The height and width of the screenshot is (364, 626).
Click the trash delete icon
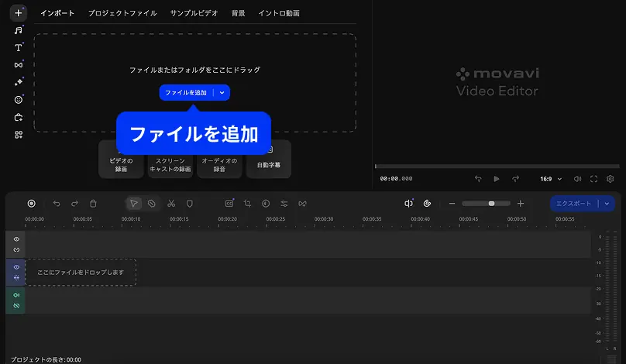click(x=93, y=204)
